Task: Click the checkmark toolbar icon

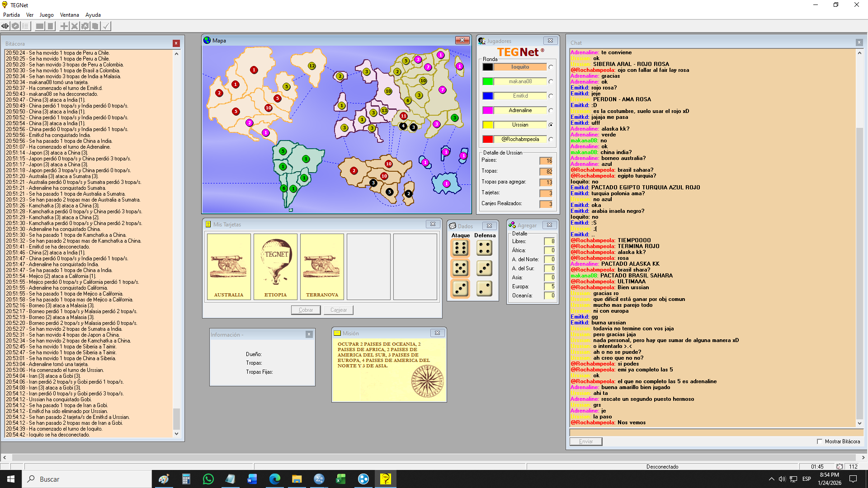Action: click(x=106, y=26)
